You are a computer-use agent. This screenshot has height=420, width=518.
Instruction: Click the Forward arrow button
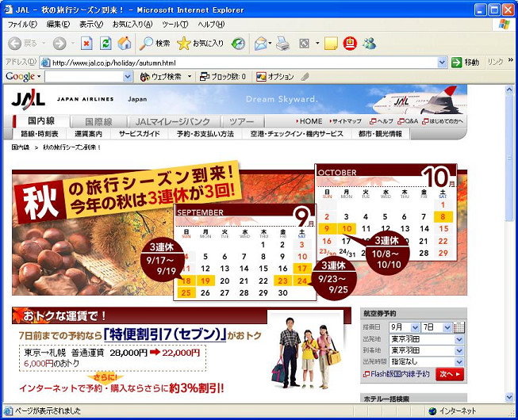coord(59,44)
